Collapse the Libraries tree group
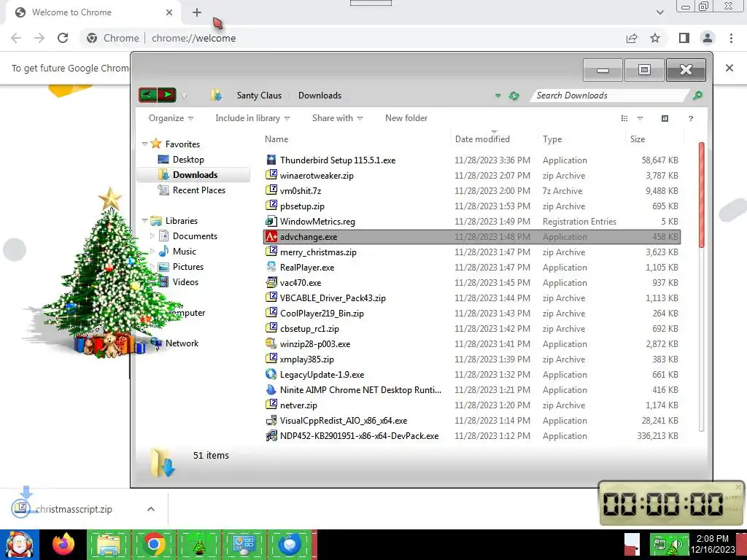This screenshot has height=560, width=747. 145,220
